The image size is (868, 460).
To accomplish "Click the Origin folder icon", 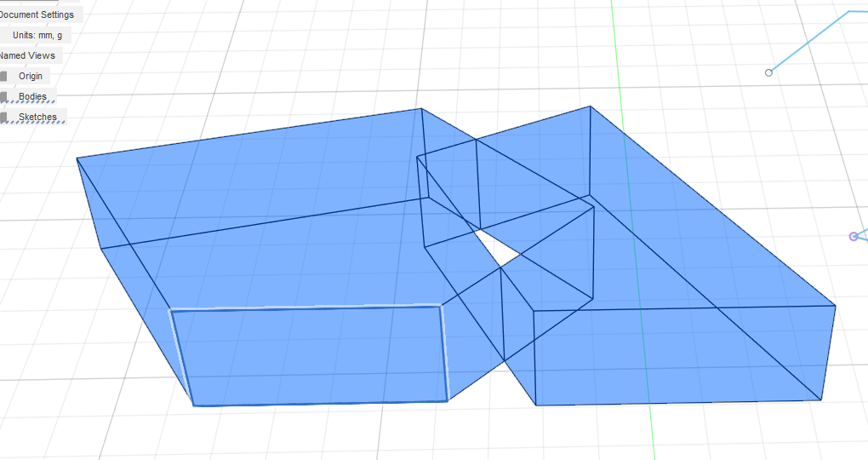I will (4, 77).
